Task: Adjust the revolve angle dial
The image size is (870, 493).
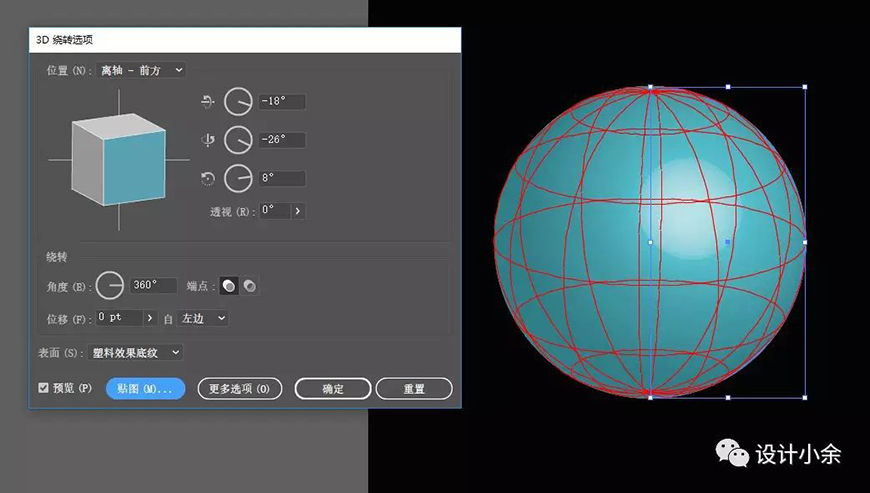Action: click(110, 285)
